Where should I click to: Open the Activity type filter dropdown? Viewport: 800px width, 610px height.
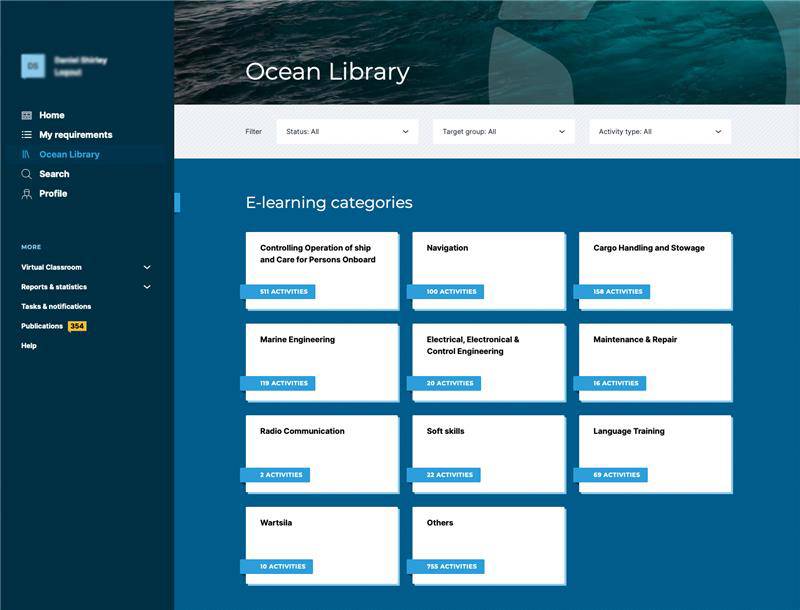click(x=659, y=132)
